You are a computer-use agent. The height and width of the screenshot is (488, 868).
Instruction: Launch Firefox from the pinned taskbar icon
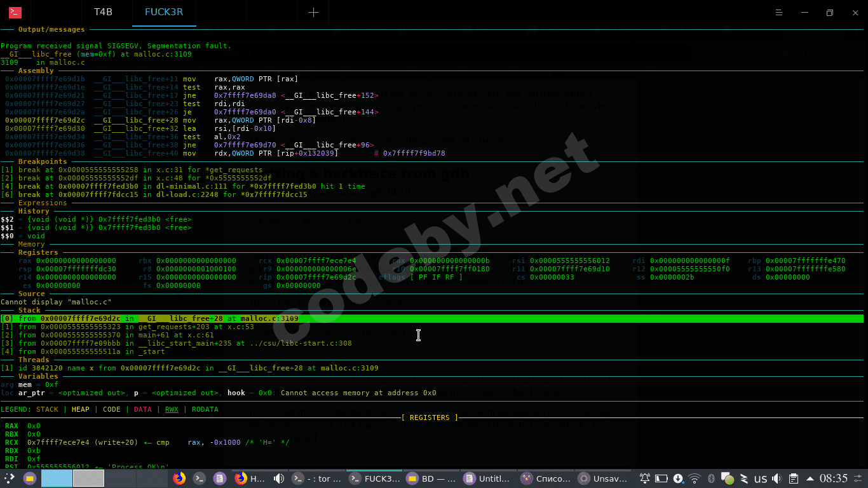pyautogui.click(x=179, y=478)
